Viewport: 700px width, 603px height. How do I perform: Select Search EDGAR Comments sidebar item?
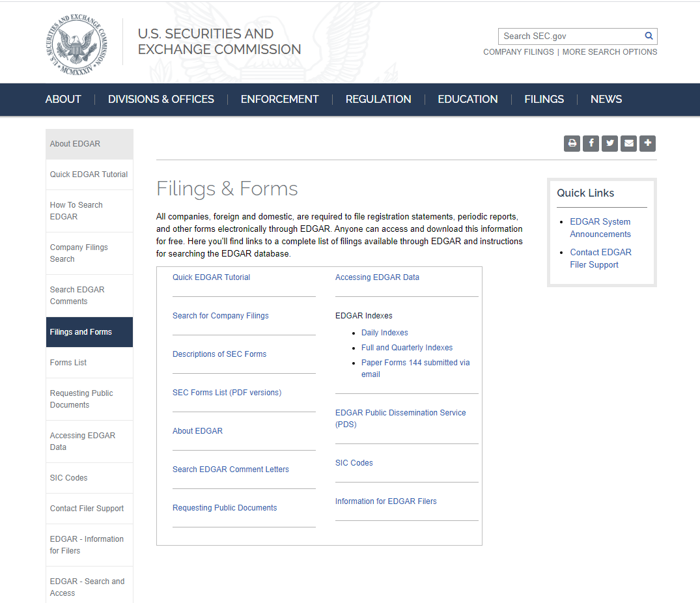click(x=89, y=296)
